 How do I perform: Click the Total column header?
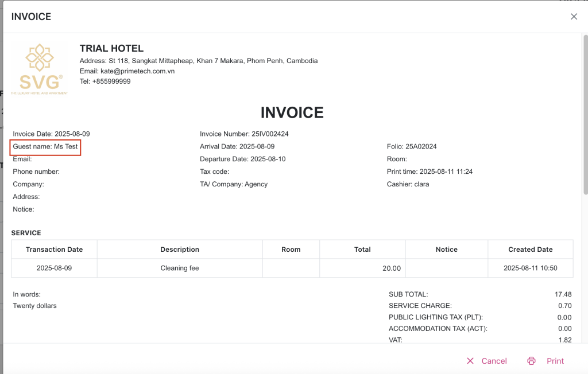coord(362,250)
